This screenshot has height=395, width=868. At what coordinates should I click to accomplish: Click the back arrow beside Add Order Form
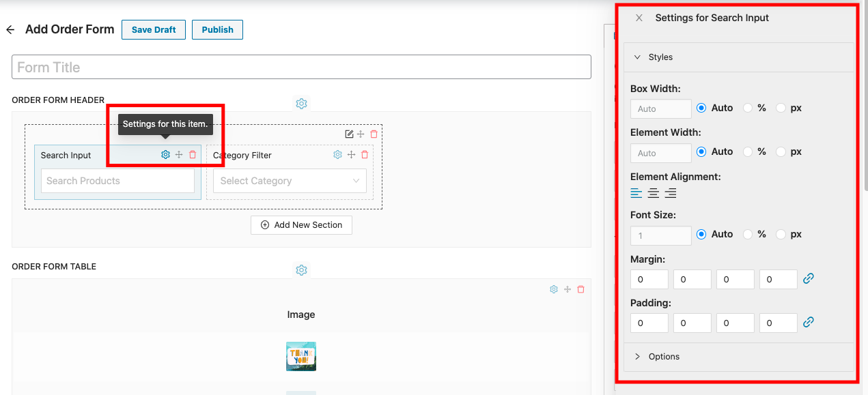coord(10,30)
